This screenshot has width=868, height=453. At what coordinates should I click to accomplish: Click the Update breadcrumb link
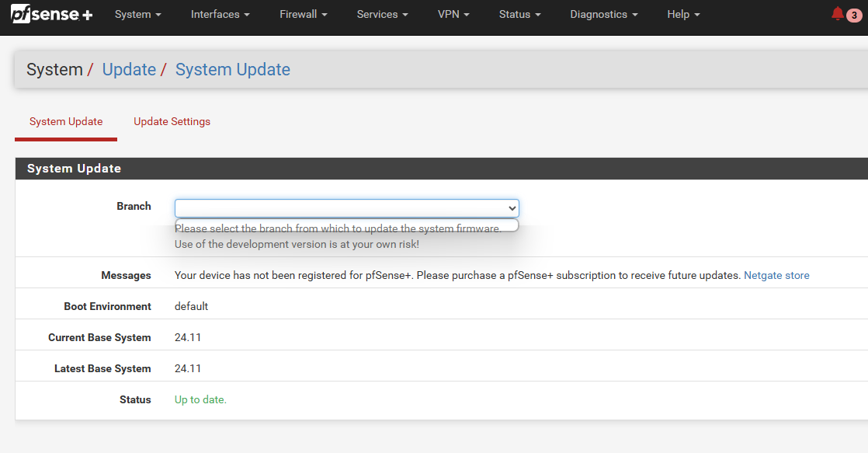coord(129,69)
